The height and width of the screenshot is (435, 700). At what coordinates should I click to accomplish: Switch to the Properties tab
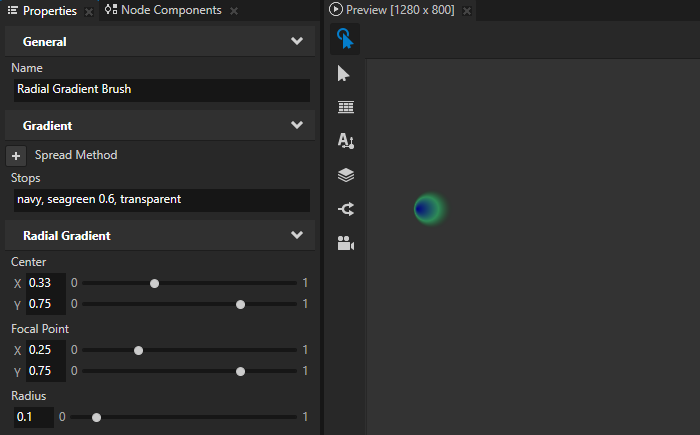click(x=50, y=11)
